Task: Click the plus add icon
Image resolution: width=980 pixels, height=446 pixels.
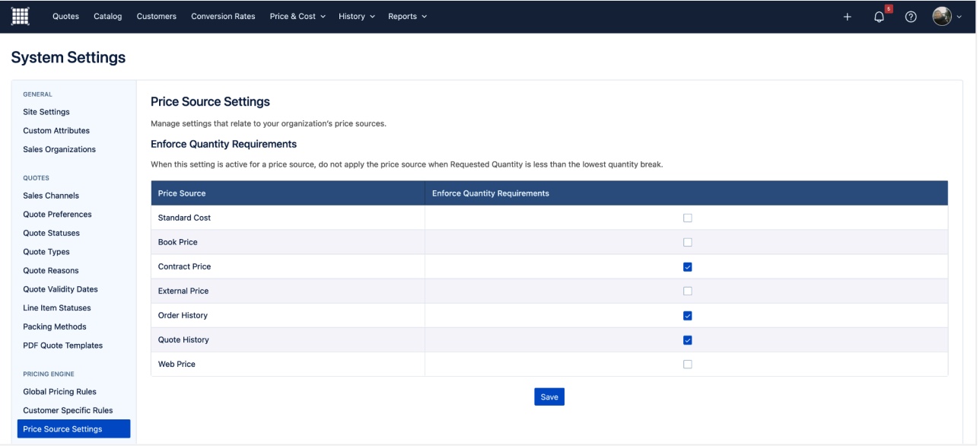Action: 848,17
